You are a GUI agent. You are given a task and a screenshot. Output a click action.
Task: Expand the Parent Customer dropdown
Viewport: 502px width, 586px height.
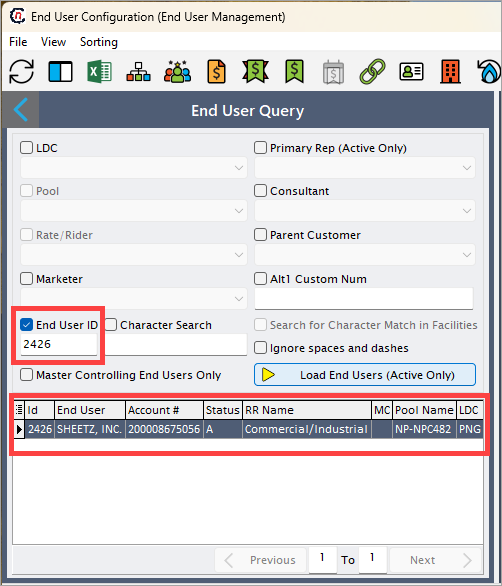[x=365, y=255]
